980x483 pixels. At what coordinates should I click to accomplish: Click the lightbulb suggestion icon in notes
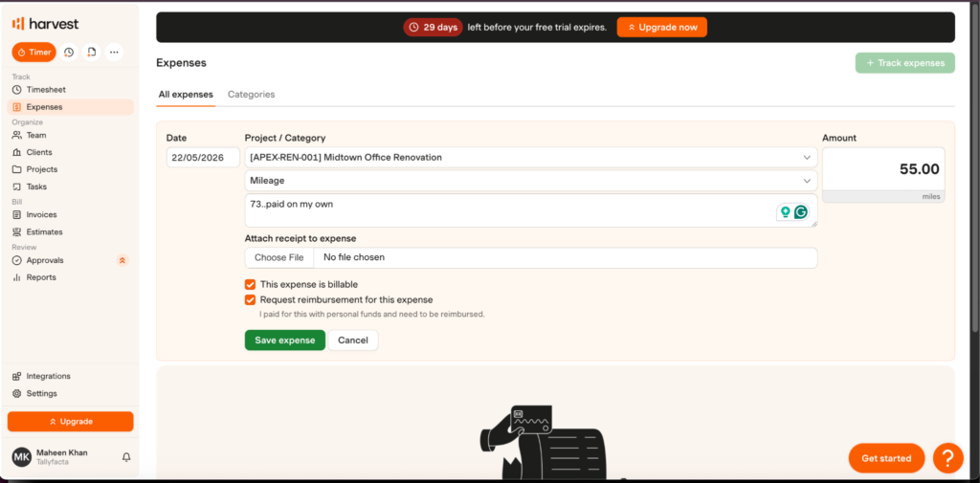pyautogui.click(x=785, y=212)
